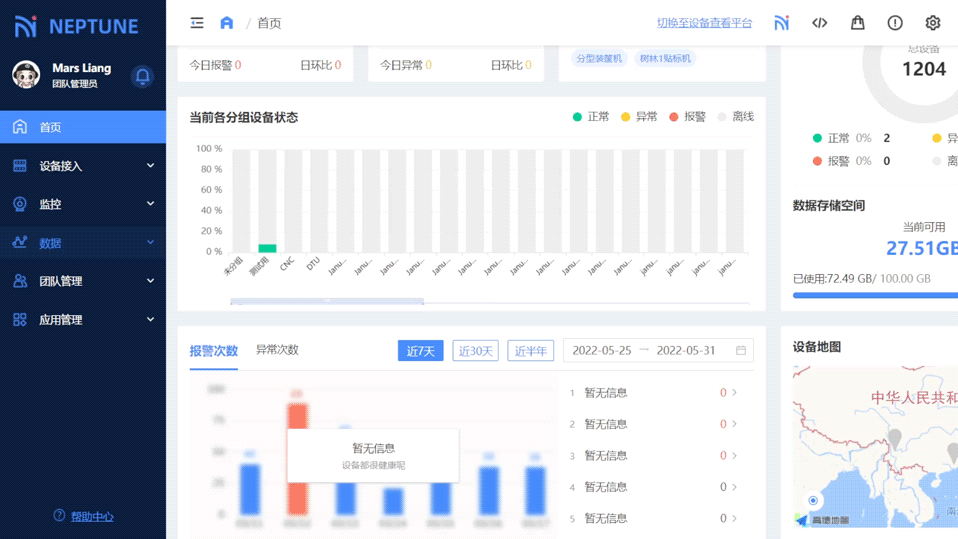Open the shopping bag icon
958x539 pixels.
pyautogui.click(x=857, y=23)
